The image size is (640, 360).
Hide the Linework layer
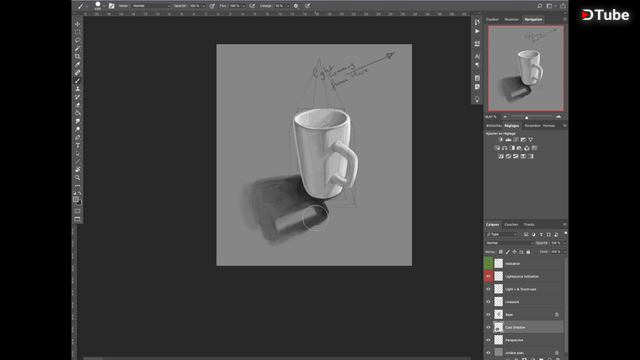488,302
